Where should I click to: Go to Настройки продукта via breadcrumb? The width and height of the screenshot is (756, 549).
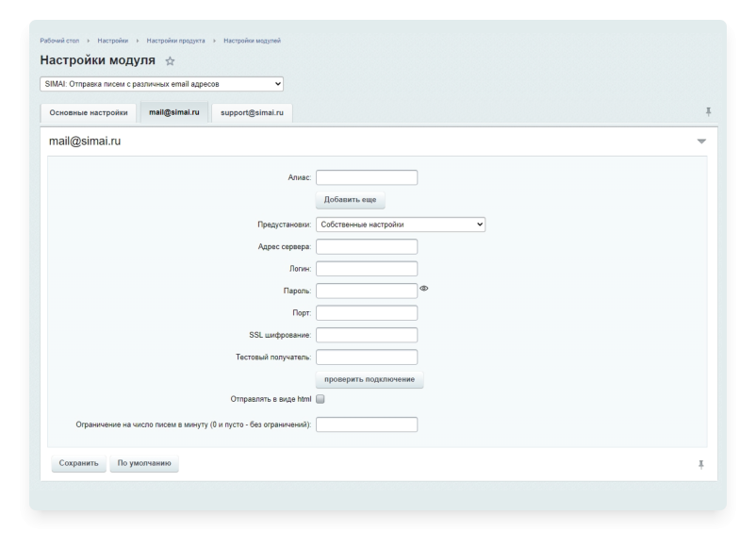[181, 41]
